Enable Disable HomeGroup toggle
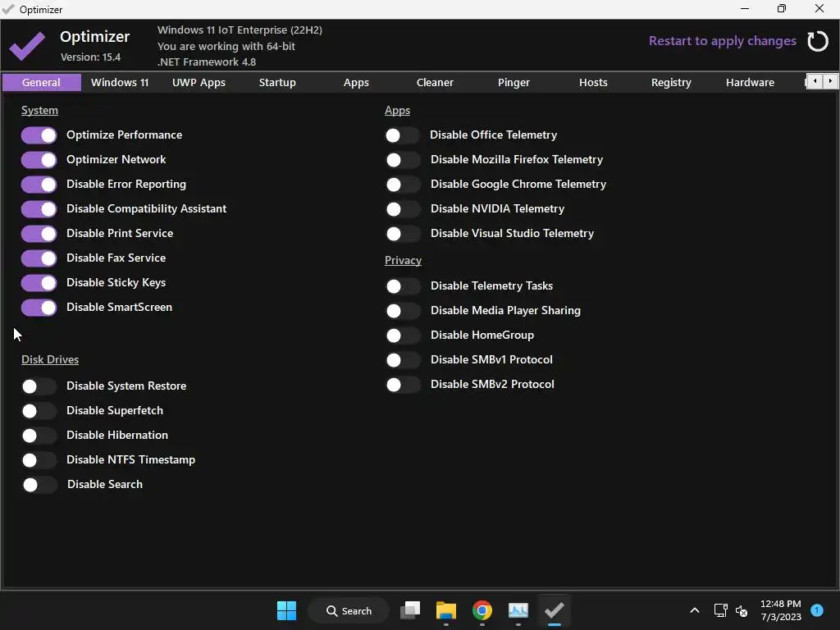Image resolution: width=840 pixels, height=630 pixels. tap(403, 336)
